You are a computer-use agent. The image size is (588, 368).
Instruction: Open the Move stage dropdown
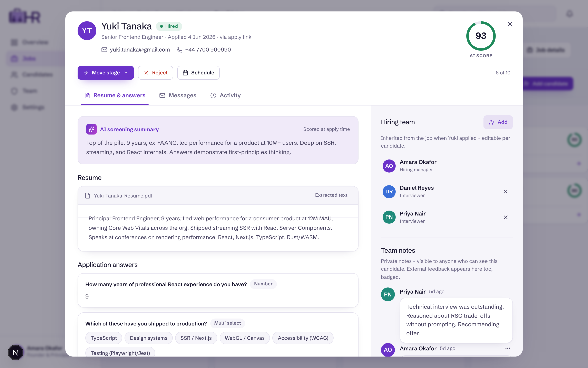coord(106,73)
